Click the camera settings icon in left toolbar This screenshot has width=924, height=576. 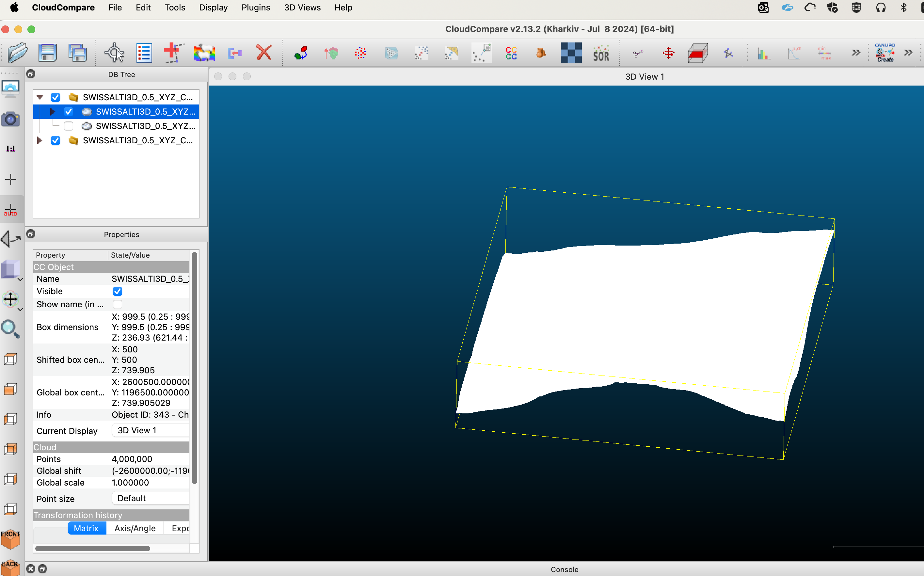click(10, 119)
